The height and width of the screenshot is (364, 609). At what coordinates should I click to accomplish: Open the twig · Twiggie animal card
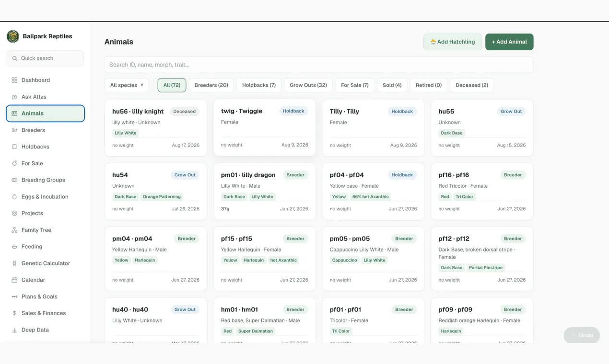pyautogui.click(x=265, y=127)
